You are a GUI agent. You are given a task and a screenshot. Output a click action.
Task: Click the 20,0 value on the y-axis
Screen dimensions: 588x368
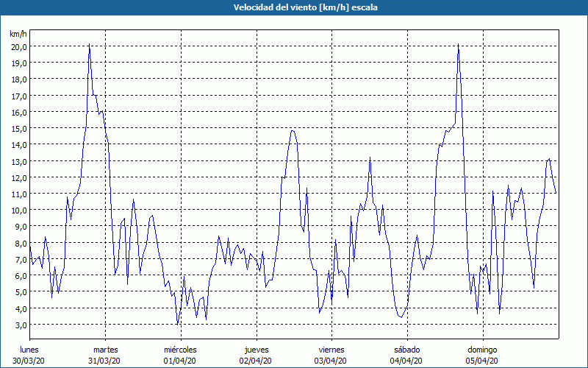click(19, 47)
